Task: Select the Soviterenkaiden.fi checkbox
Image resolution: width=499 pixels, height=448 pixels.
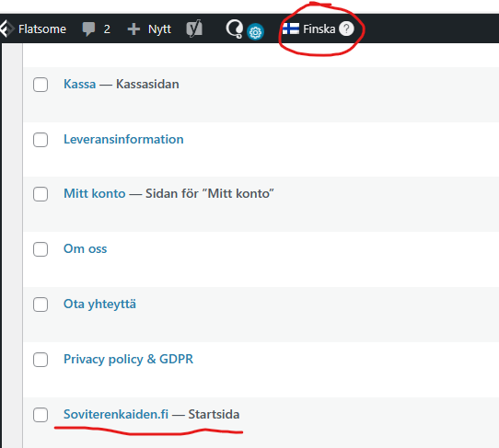Action: (x=41, y=415)
